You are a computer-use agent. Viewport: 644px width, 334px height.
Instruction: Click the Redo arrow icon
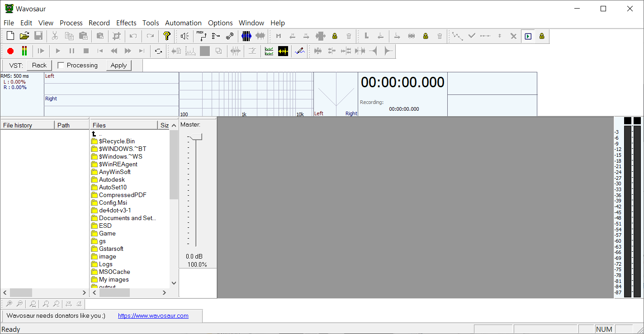[x=150, y=36]
